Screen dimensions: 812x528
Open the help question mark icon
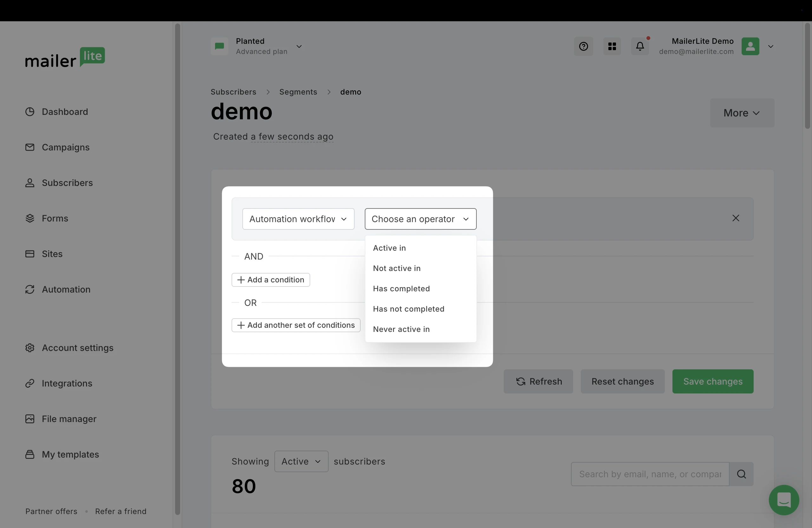(x=583, y=46)
